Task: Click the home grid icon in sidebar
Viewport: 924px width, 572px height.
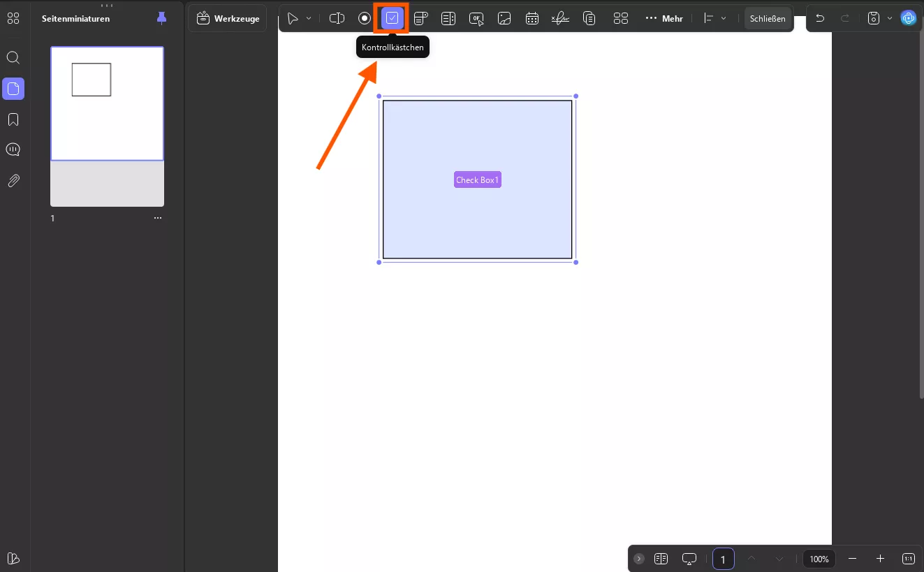Action: tap(13, 19)
